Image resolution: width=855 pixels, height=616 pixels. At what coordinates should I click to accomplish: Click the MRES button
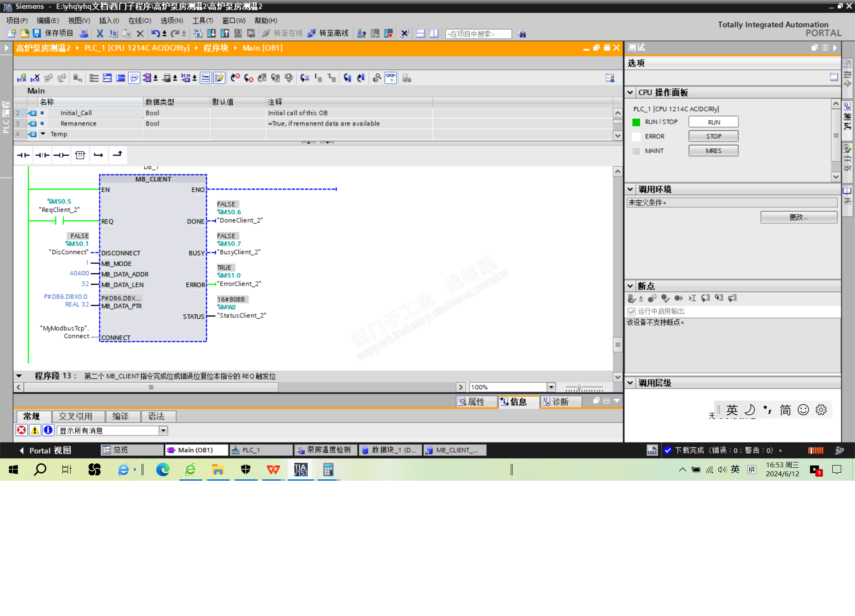(x=713, y=151)
